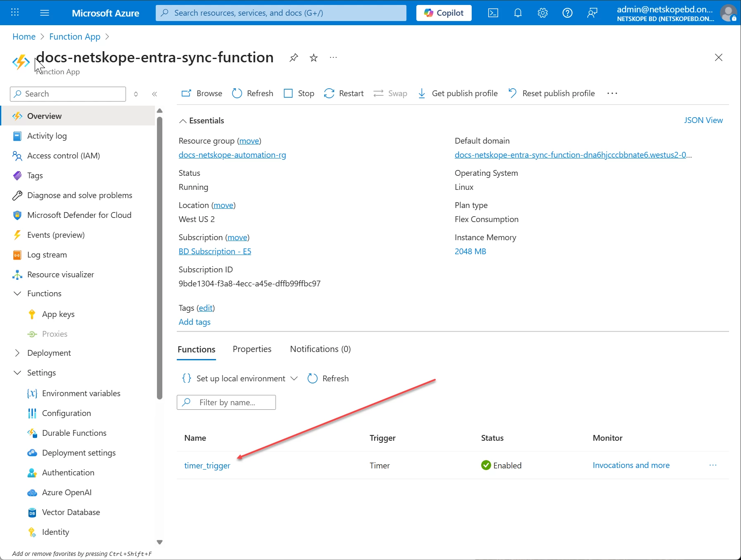741x560 pixels.
Task: Open portal settings gear
Action: (x=543, y=13)
